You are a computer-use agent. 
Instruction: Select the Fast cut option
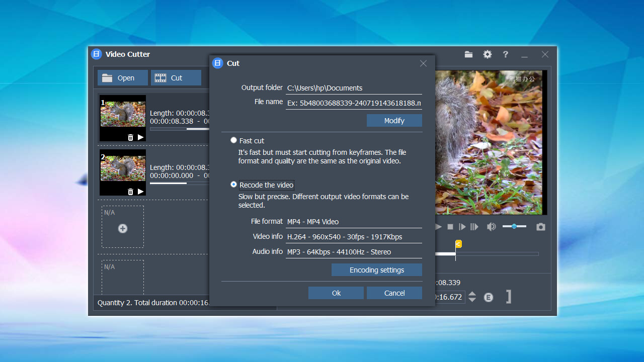tap(233, 140)
